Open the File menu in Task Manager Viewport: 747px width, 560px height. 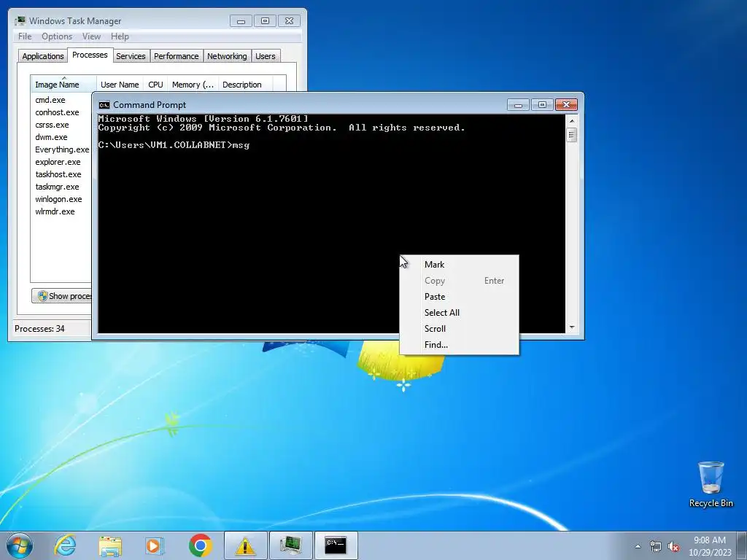tap(25, 36)
